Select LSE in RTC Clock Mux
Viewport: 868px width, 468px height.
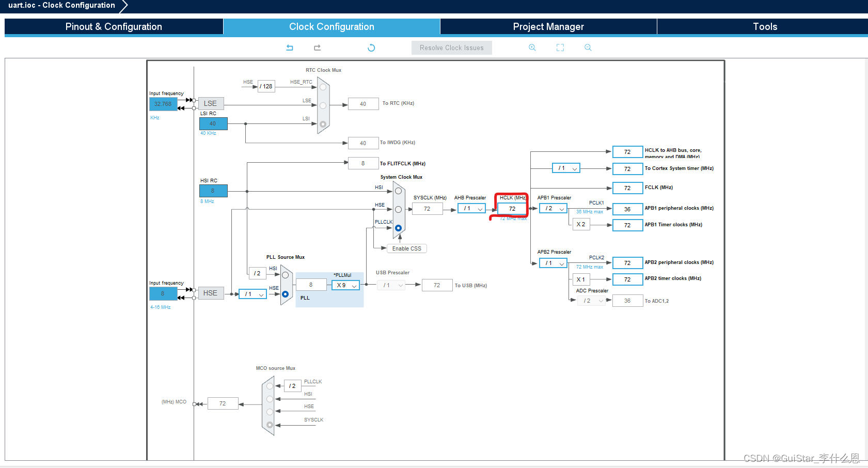click(323, 105)
